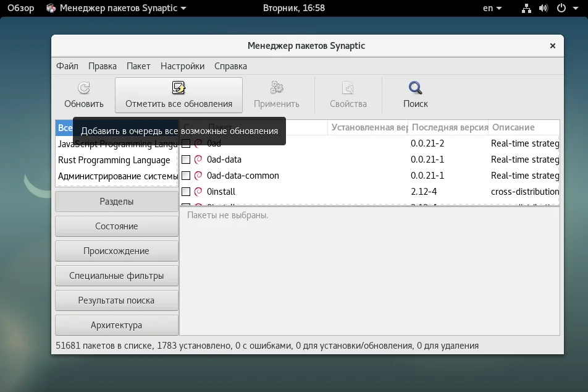
Task: Open the volume speaker icon in top bar
Action: 544,8
